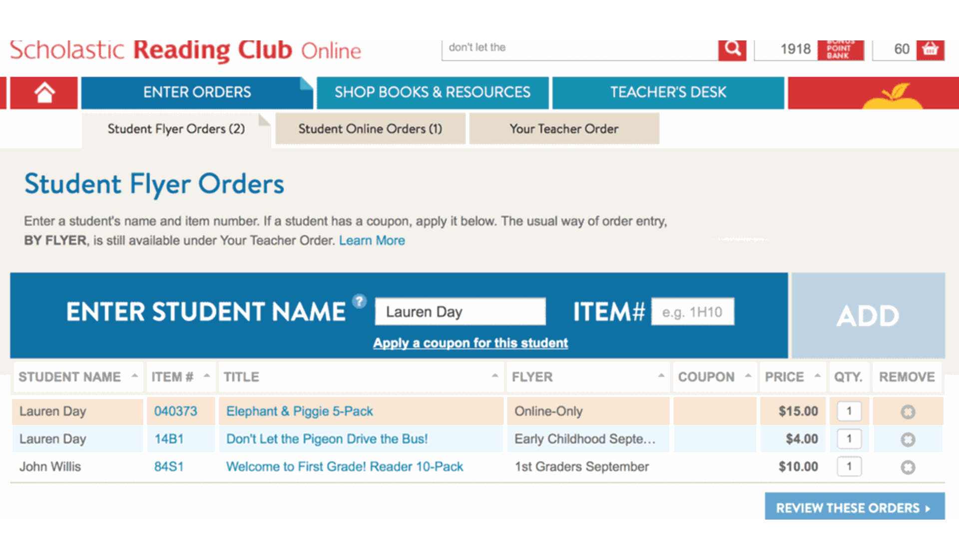Open the shopping cart basket icon
Image resolution: width=959 pixels, height=560 pixels.
coord(930,49)
